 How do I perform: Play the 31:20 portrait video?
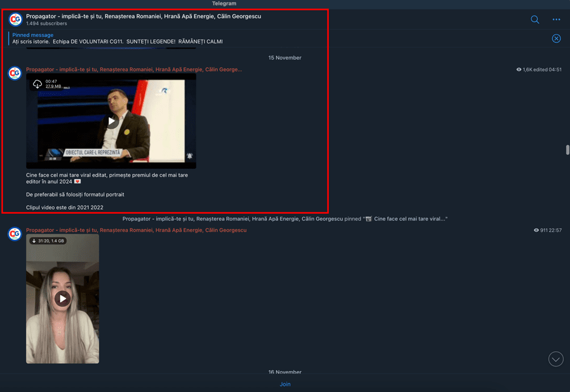point(62,298)
